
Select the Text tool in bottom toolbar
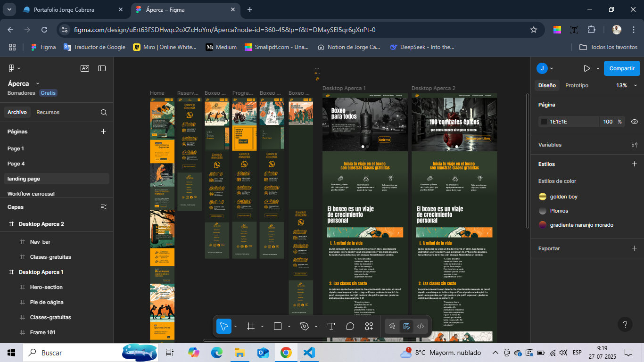tap(331, 326)
